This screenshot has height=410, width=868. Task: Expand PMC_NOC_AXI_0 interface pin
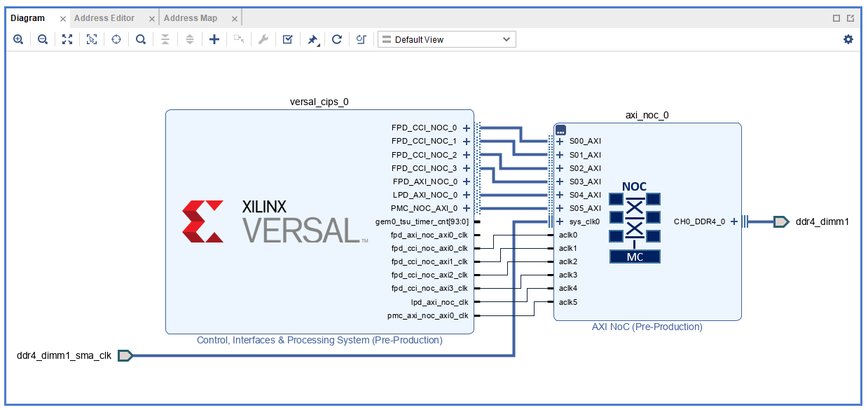pos(467,208)
